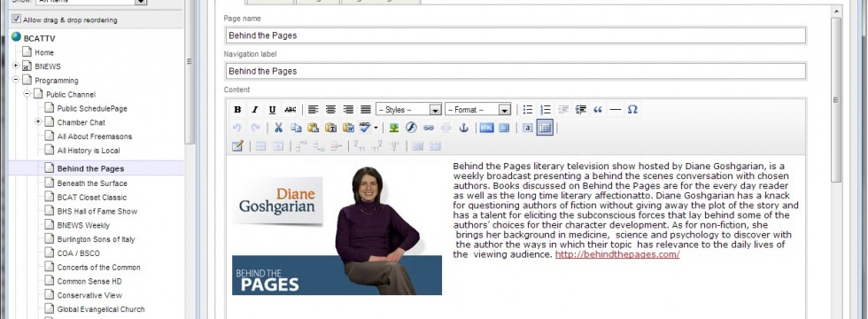Follow the behindthepages.com link
The image size is (868, 319).
pyautogui.click(x=617, y=255)
